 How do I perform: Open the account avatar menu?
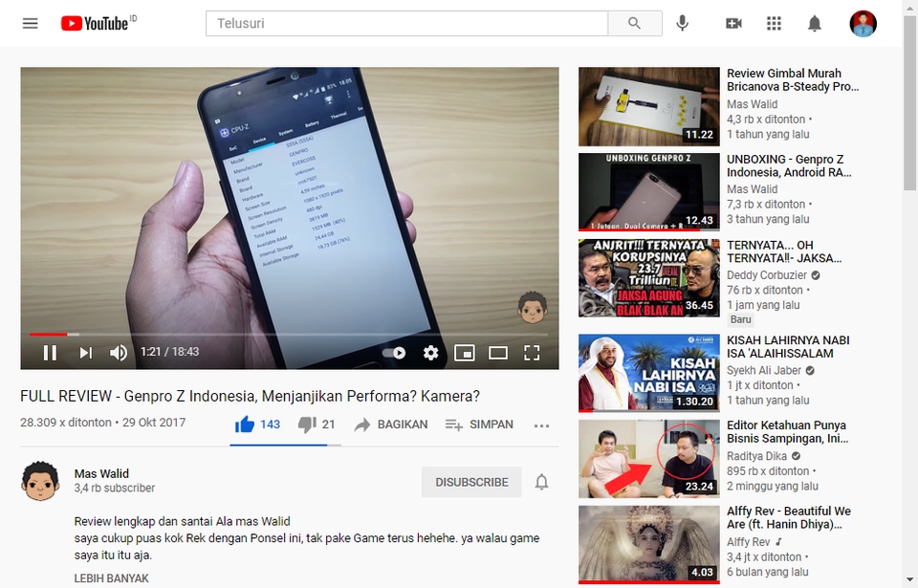coord(863,24)
